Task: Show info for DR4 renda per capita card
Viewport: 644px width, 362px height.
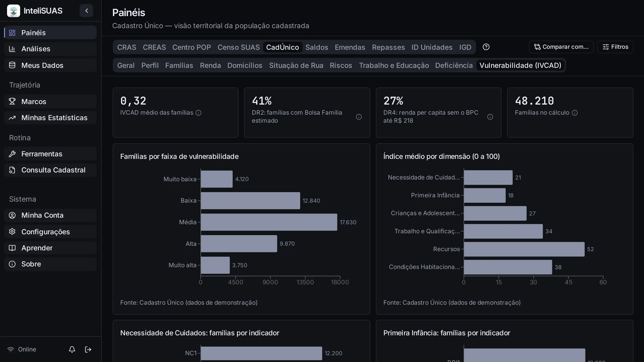Action: coord(490,117)
